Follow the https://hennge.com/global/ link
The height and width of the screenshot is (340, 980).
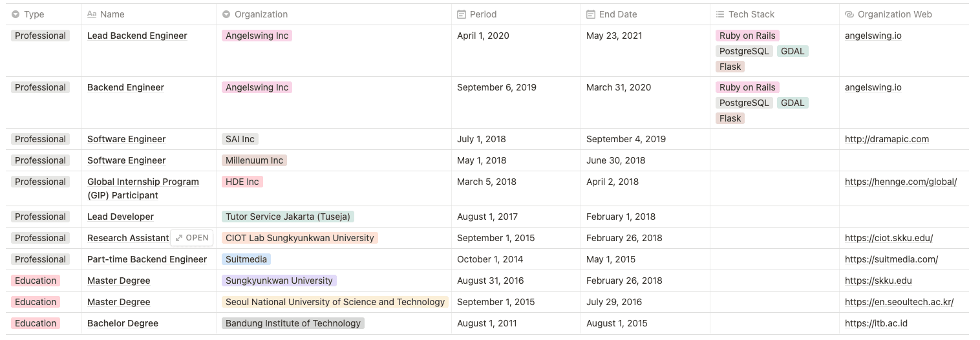click(900, 182)
